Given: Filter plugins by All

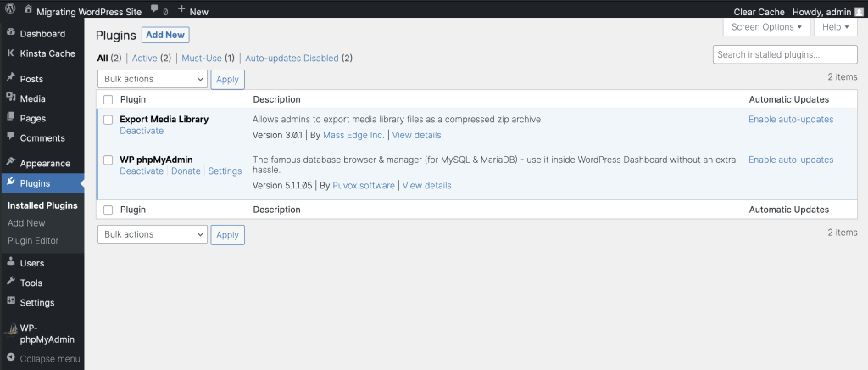Looking at the screenshot, I should 103,59.
